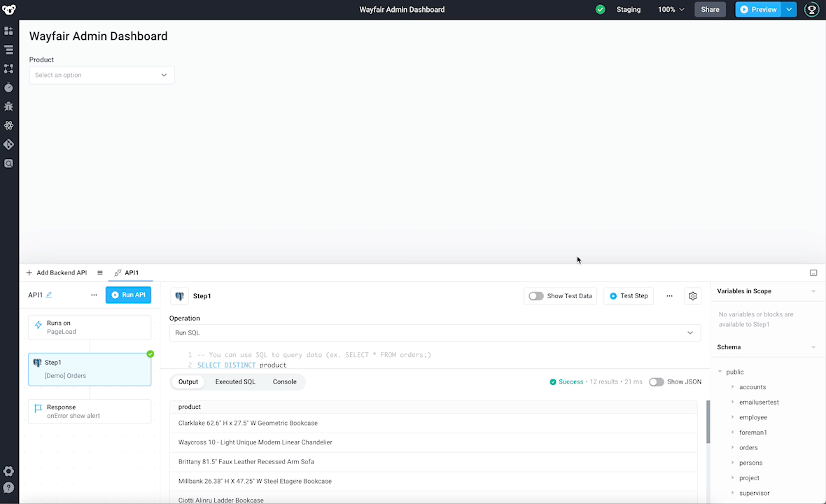This screenshot has width=826, height=504.
Task: Click the koala app logo
Action: 10,9
